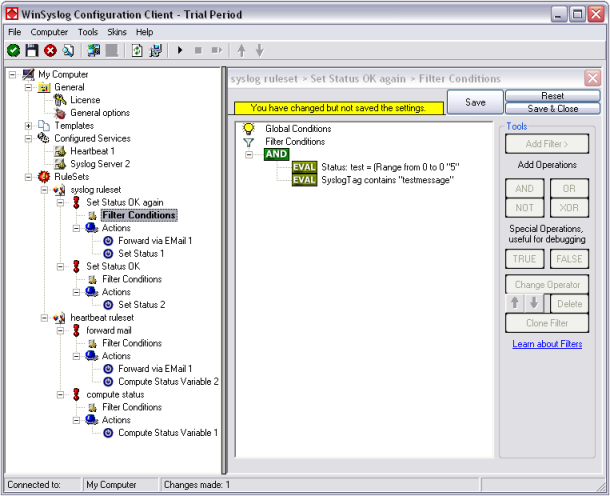Click the clock icon beside Set Status 2
The width and height of the screenshot is (610, 496).
tap(108, 305)
